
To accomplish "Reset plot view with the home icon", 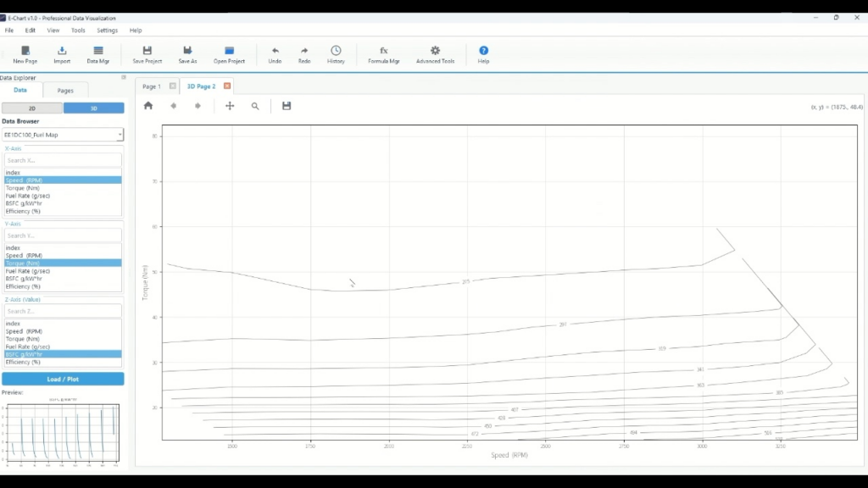I will [148, 106].
